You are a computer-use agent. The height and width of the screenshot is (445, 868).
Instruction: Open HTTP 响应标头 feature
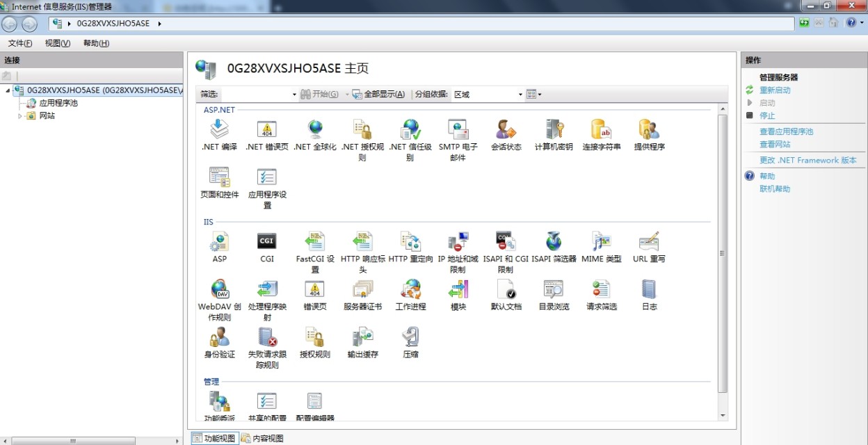(x=362, y=252)
